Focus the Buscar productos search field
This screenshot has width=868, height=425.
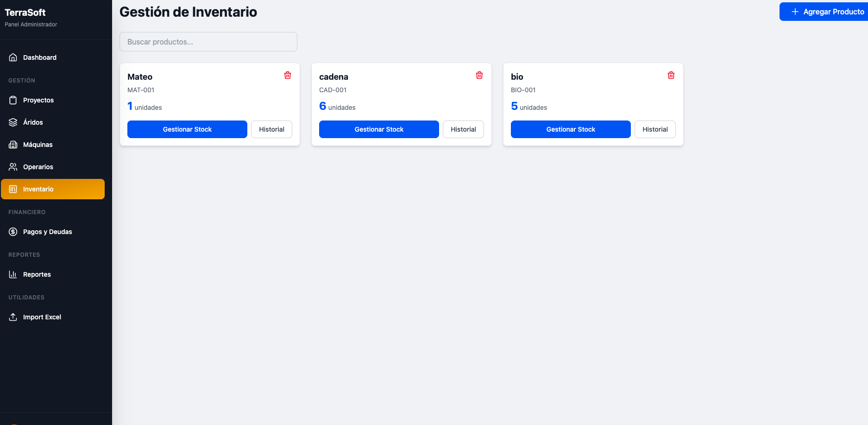[208, 42]
